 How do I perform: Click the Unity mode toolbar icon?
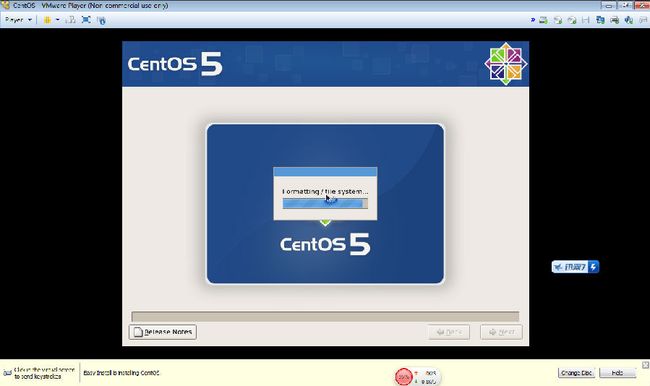[x=101, y=20]
